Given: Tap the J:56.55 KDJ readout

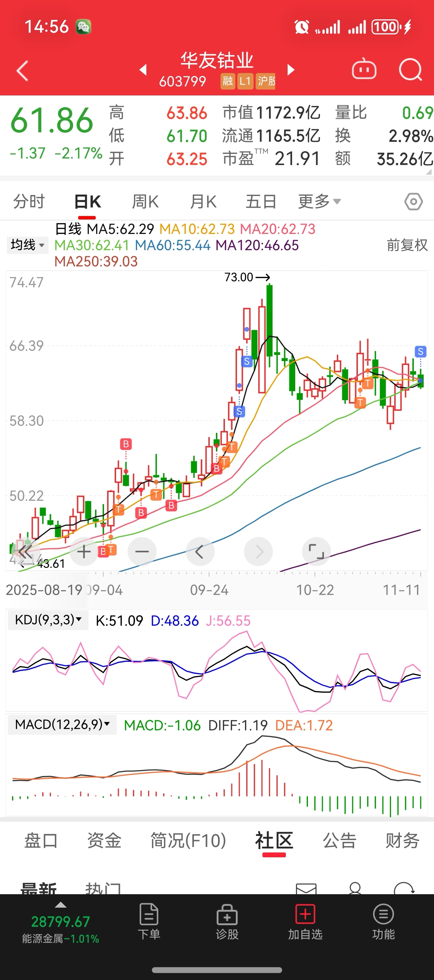Looking at the screenshot, I should click(228, 621).
